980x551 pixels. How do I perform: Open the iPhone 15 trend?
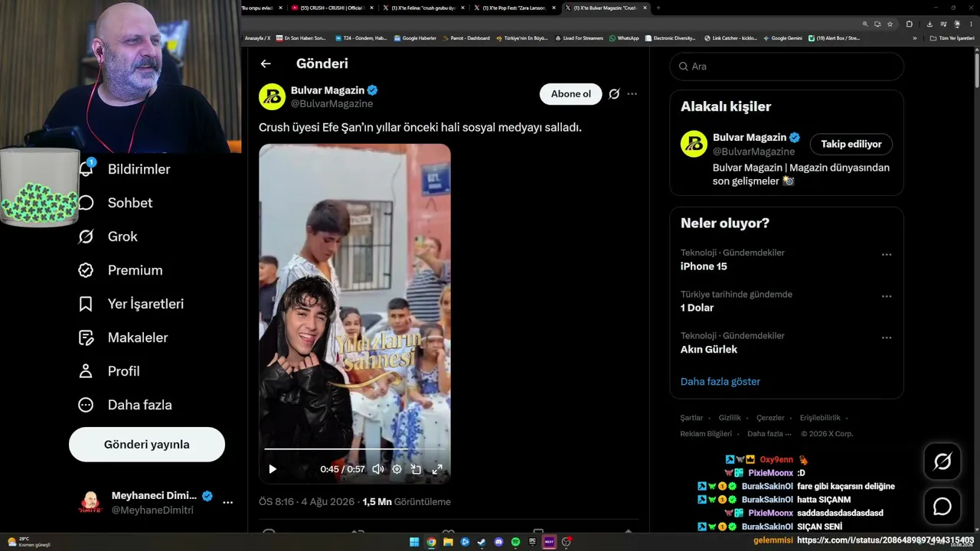click(x=704, y=266)
